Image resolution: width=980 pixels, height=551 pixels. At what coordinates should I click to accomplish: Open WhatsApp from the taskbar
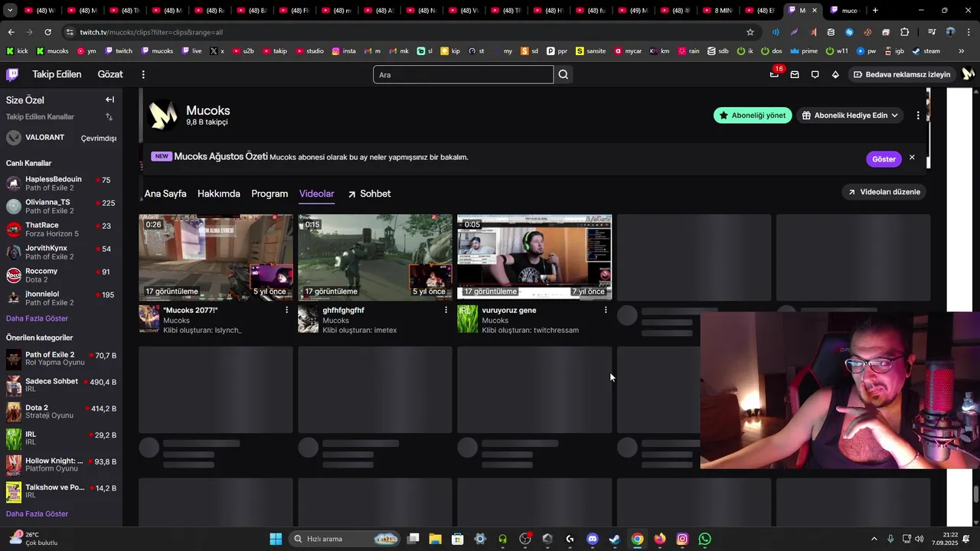coord(704,539)
